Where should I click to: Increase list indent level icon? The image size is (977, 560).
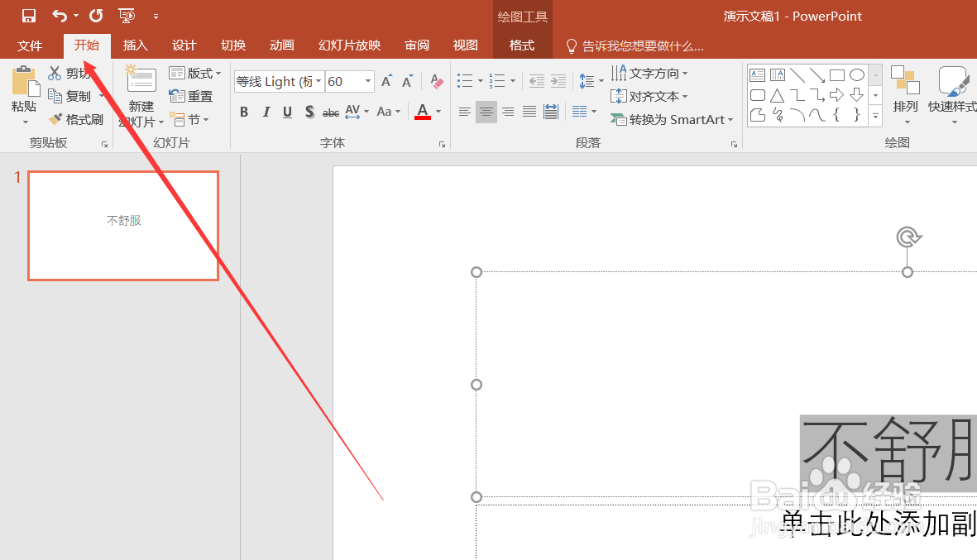558,81
